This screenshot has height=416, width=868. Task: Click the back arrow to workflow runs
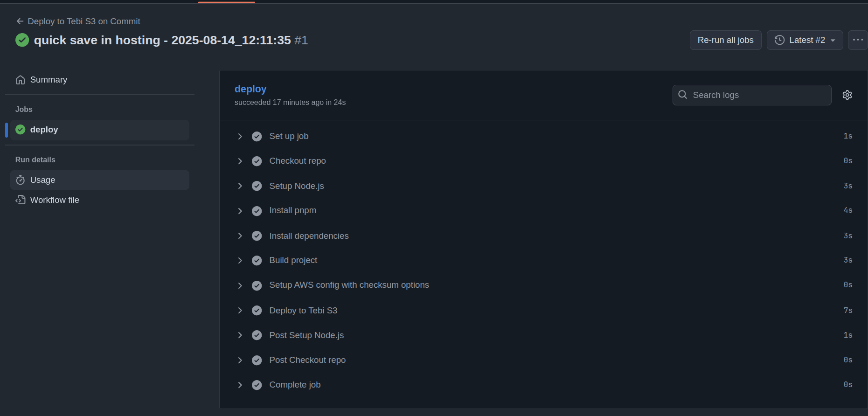[20, 21]
